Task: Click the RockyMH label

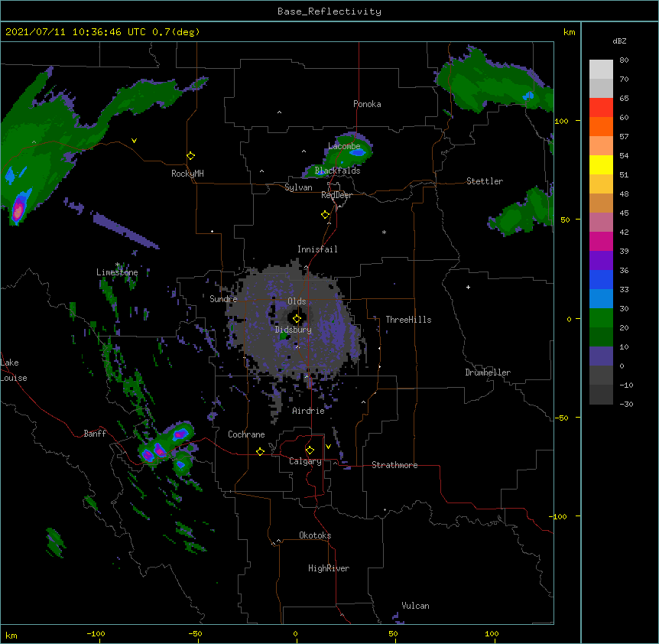Action: (x=187, y=174)
